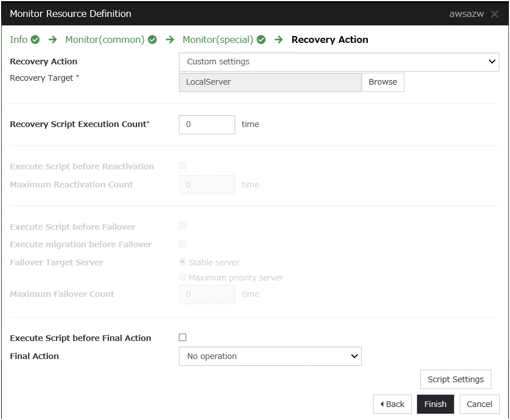Screen dimensions: 510x420
Task: Open the Final Action dropdown
Action: tap(270, 356)
